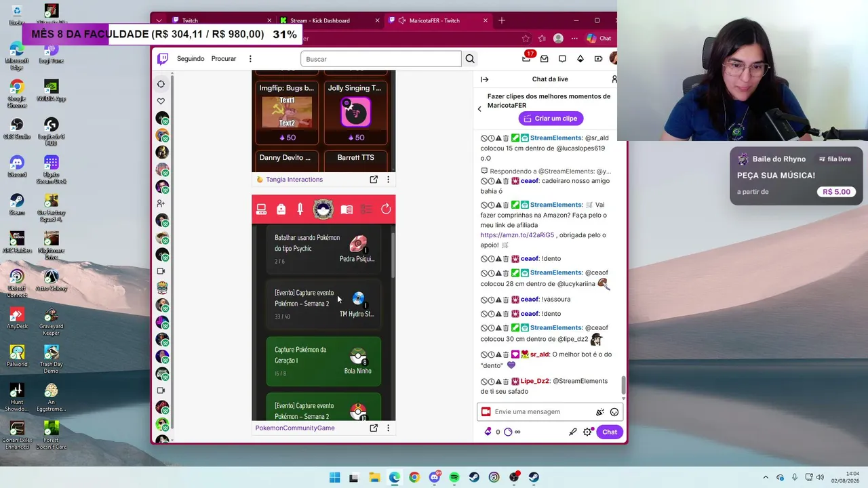Viewport: 868px width, 488px height.
Task: Open channel points balance circle icon
Action: [508, 432]
